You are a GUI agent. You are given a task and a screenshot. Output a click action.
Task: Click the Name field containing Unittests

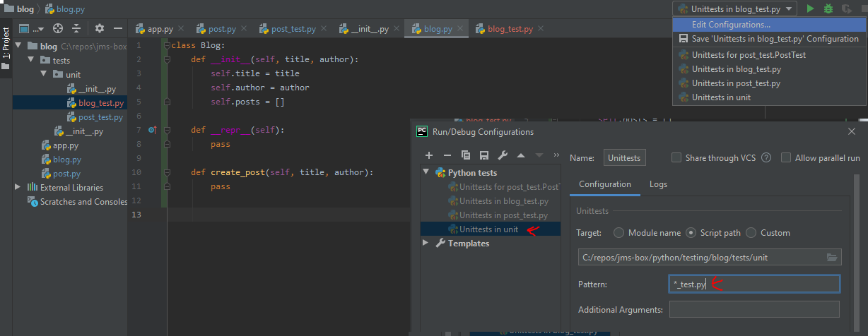(625, 158)
